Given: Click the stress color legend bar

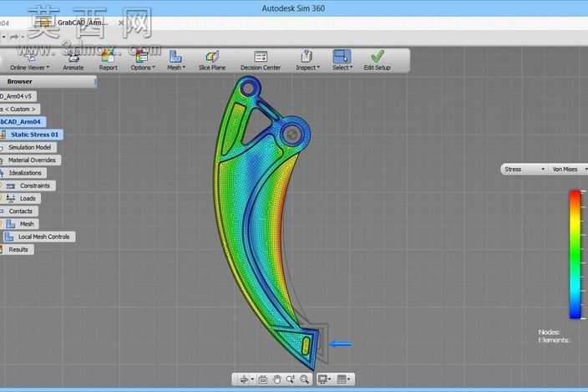Looking at the screenshot, I should 575,255.
